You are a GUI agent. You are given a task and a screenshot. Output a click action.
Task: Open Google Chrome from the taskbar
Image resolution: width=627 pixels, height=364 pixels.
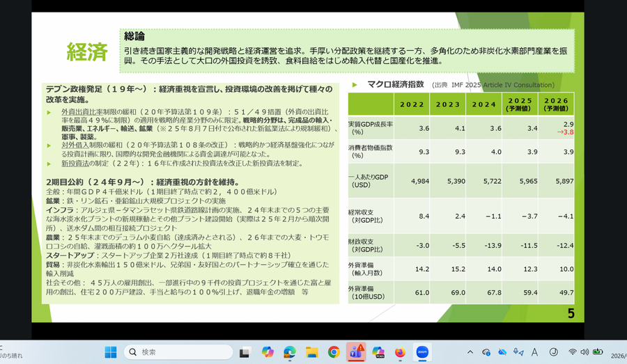(x=334, y=352)
